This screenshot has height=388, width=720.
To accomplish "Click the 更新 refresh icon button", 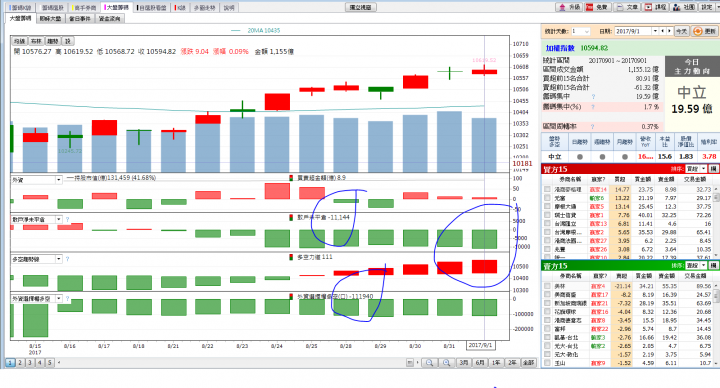I will (704, 31).
